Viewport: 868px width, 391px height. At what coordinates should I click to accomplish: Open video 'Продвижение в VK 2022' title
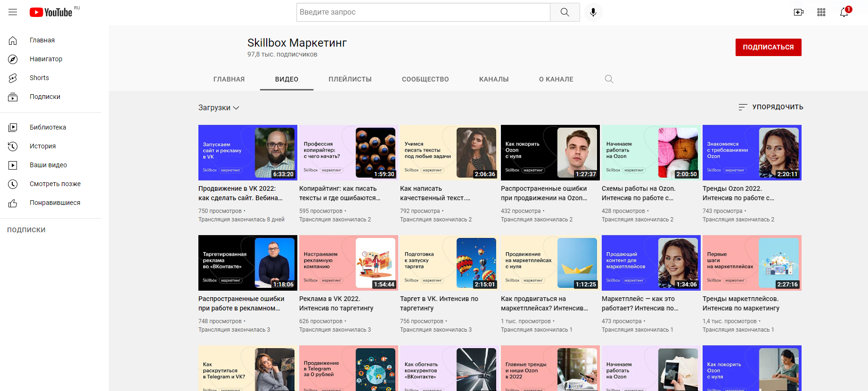tap(241, 193)
